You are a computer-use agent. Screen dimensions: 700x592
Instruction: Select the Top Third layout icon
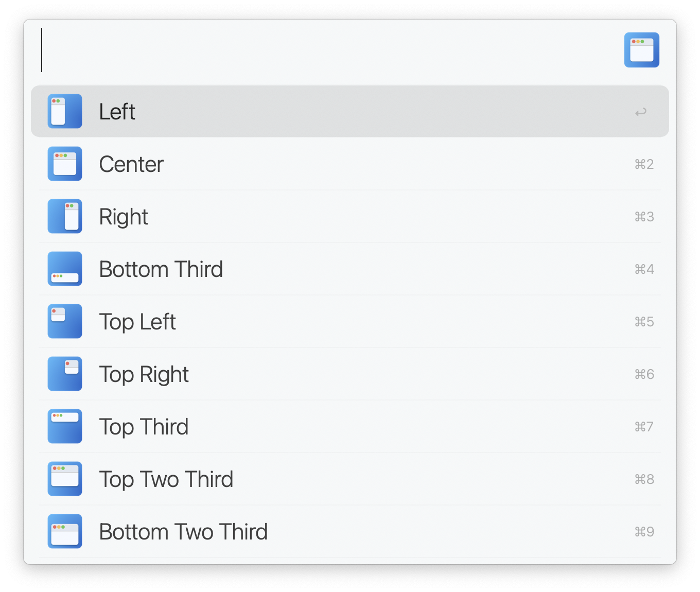[65, 426]
